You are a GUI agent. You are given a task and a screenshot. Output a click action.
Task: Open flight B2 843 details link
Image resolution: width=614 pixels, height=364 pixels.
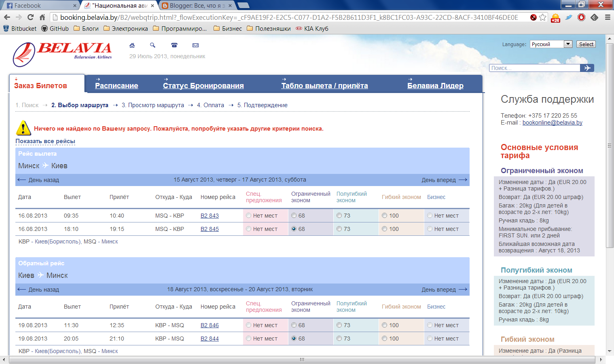tap(210, 216)
